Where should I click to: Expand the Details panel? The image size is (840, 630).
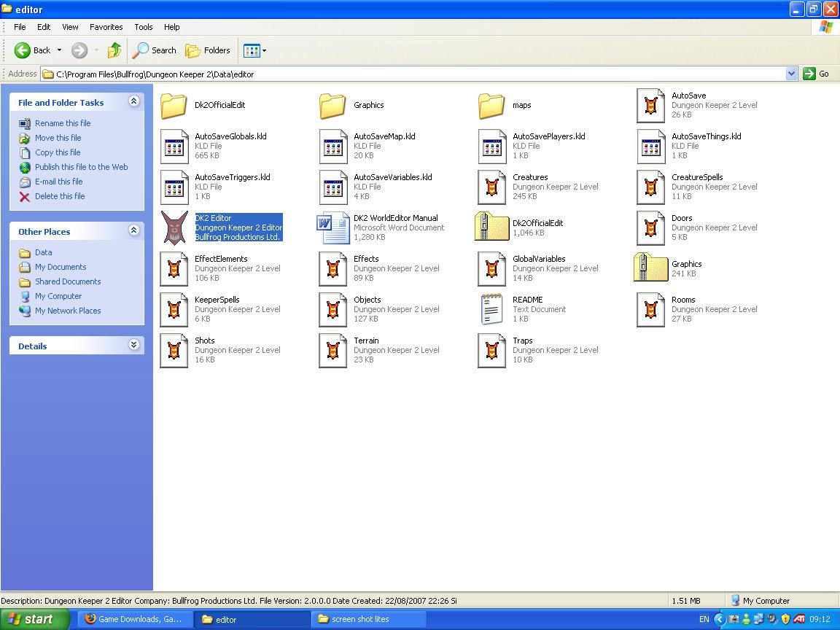(x=134, y=345)
